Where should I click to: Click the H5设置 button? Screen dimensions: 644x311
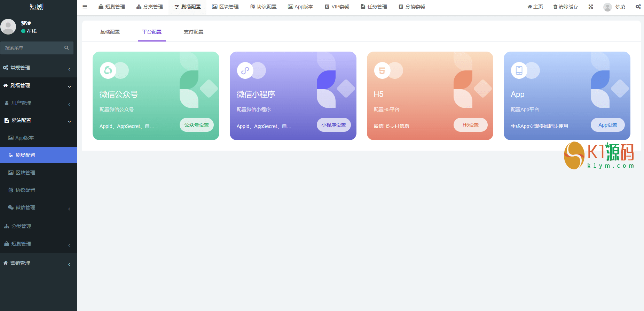point(471,125)
